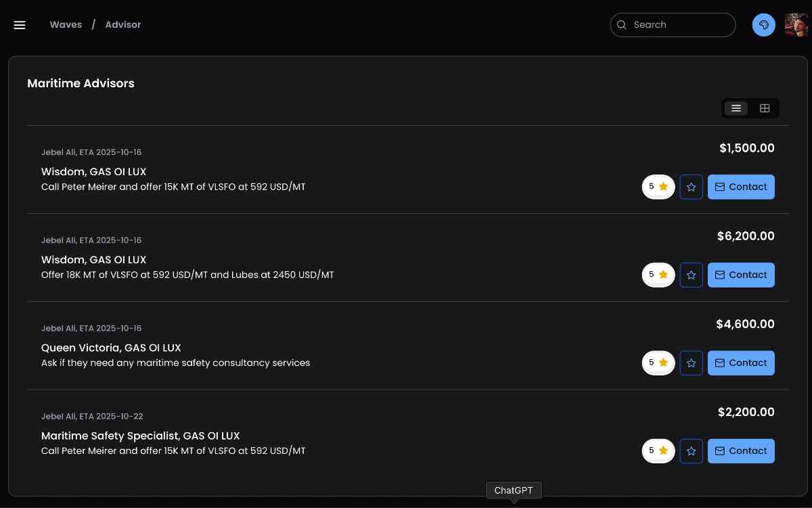Click into the Search field
Viewport: 812px width, 508px height.
pyautogui.click(x=680, y=25)
